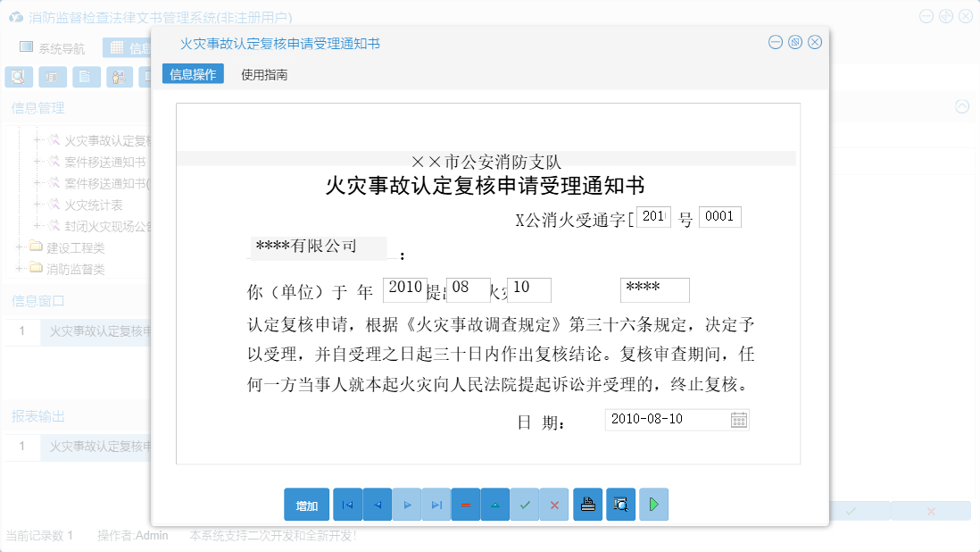Open the calendar picker beside the date field

click(739, 419)
